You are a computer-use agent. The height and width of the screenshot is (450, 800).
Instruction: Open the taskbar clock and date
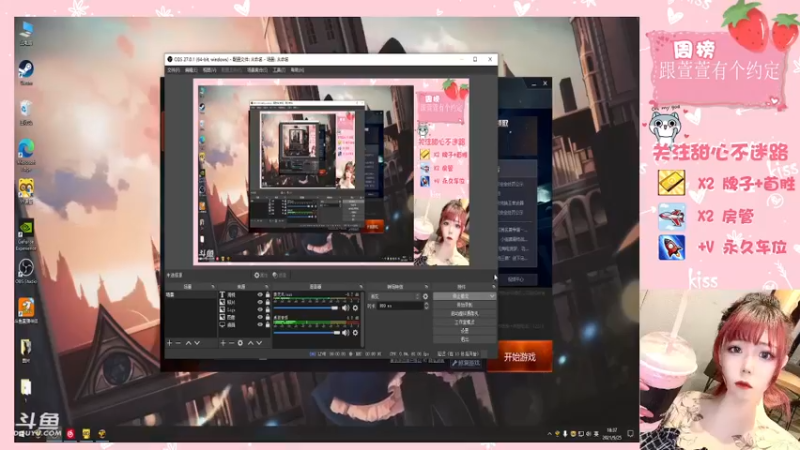pos(612,434)
